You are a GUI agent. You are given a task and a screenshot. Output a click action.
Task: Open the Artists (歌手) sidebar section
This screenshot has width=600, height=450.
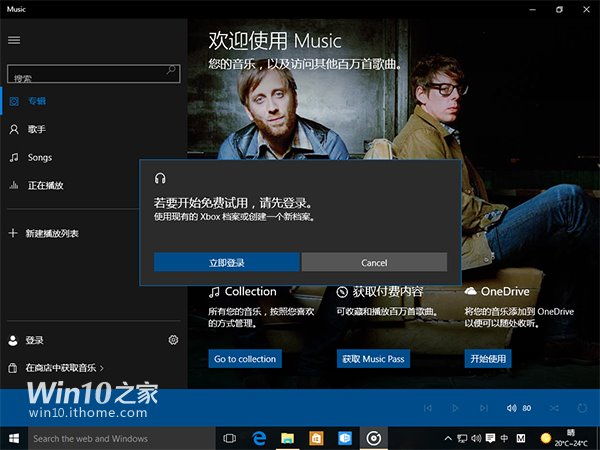click(x=93, y=129)
